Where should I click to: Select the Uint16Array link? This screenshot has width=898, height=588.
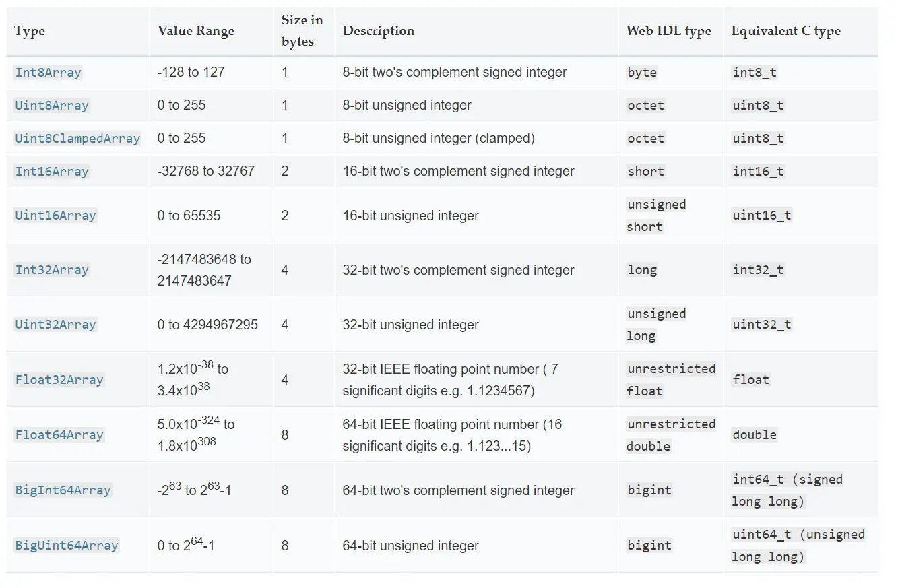pyautogui.click(x=55, y=216)
